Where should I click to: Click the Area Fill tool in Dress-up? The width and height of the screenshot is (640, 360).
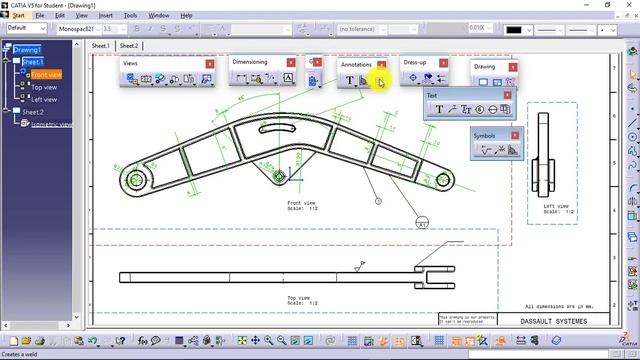pyautogui.click(x=427, y=78)
